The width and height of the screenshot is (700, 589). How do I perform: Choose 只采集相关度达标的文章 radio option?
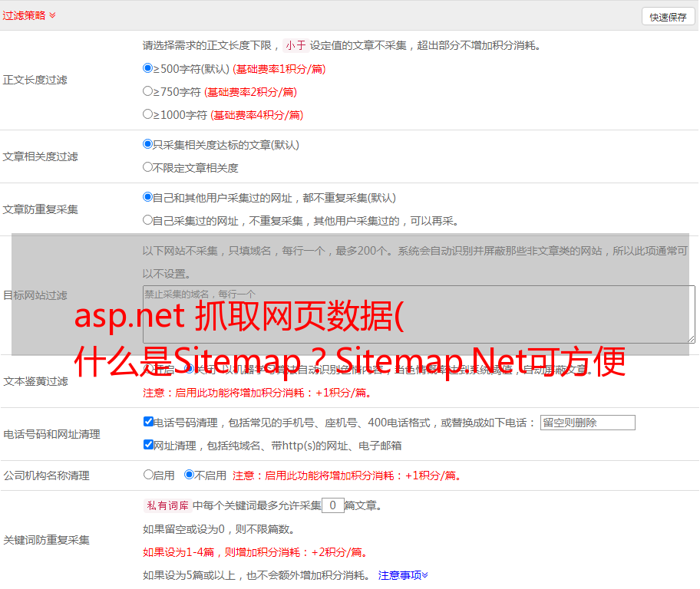click(x=147, y=144)
